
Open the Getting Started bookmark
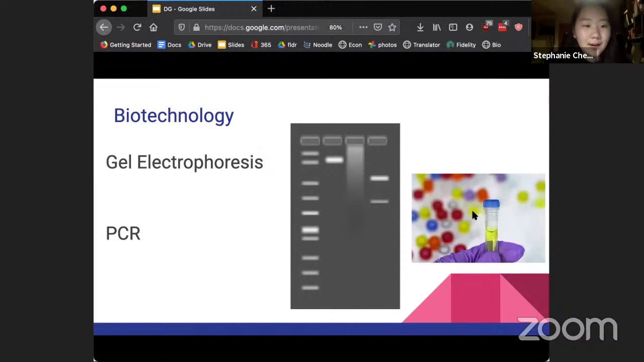(126, 45)
